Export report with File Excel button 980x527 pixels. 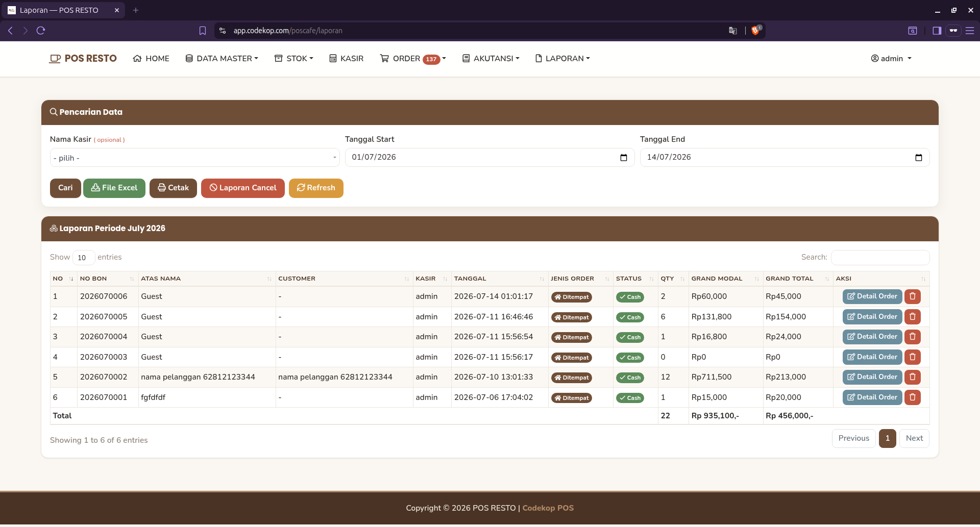click(114, 188)
